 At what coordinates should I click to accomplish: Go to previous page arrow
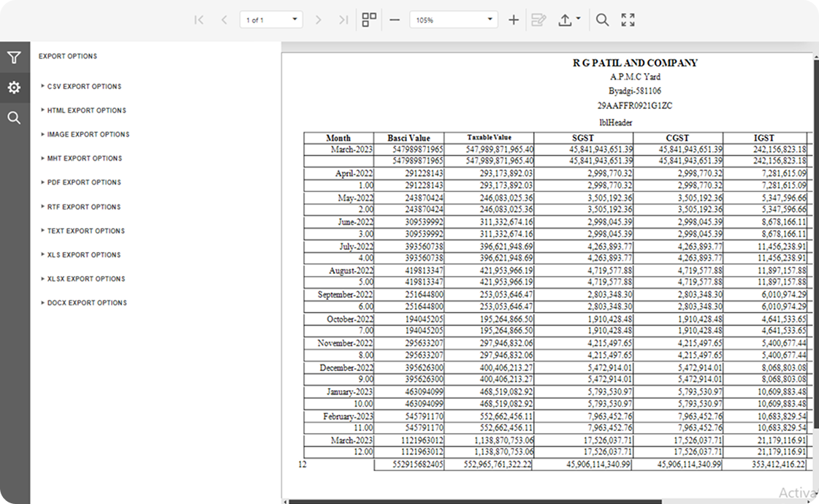pyautogui.click(x=224, y=20)
